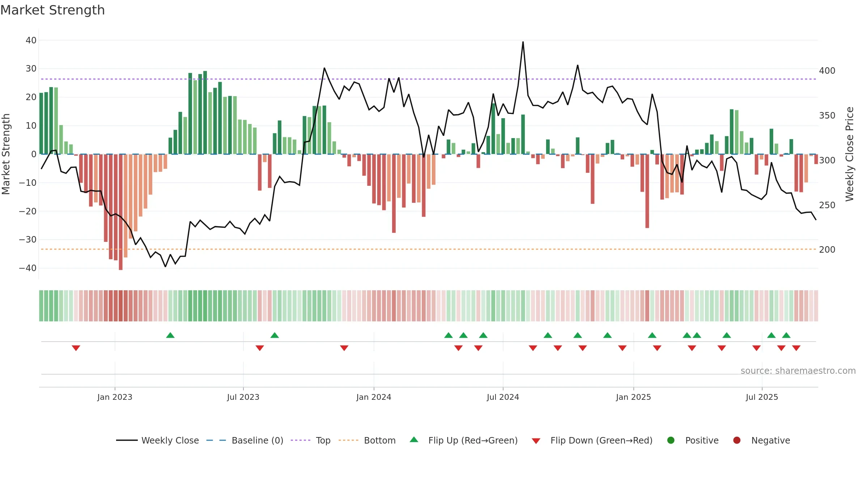Click the green Flip Up triangle in the legend
Screen dimensions: 868x488
[x=414, y=440]
